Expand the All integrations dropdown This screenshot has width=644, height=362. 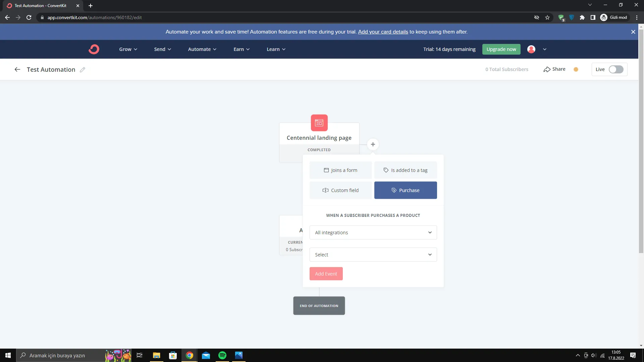click(x=373, y=233)
